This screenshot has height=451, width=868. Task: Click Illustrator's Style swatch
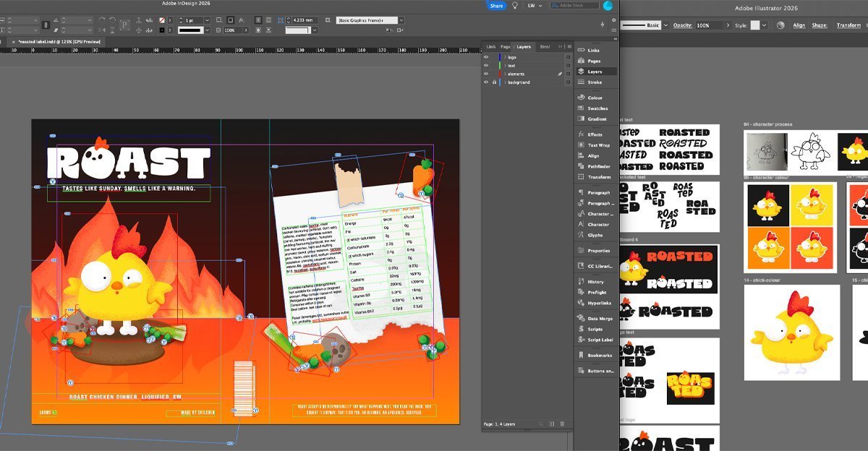pos(755,25)
